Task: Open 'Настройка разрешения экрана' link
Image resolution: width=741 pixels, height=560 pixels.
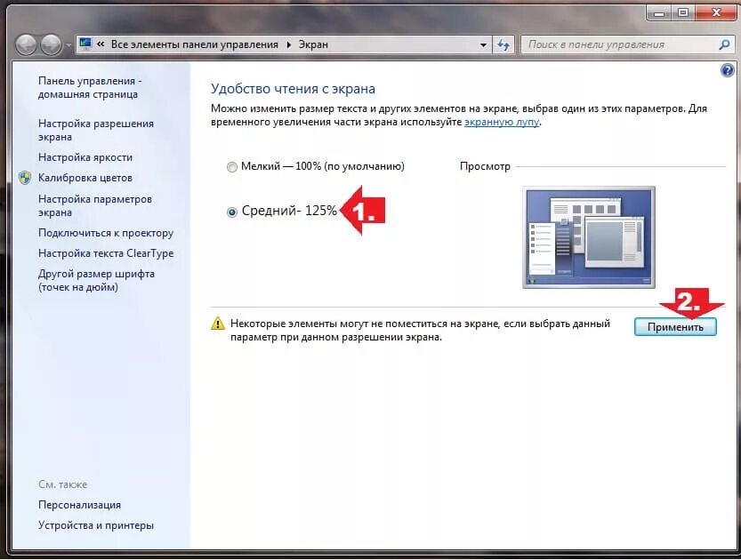Action: pos(96,130)
